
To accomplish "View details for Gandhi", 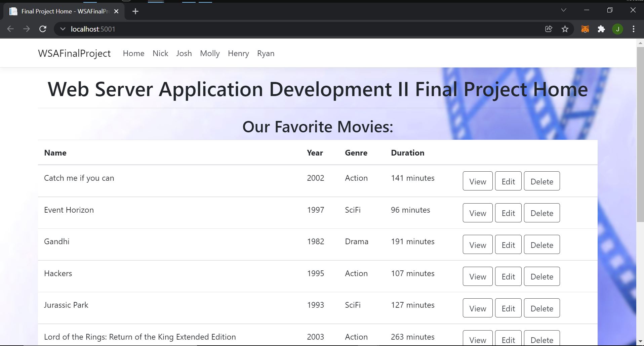I will pyautogui.click(x=477, y=245).
